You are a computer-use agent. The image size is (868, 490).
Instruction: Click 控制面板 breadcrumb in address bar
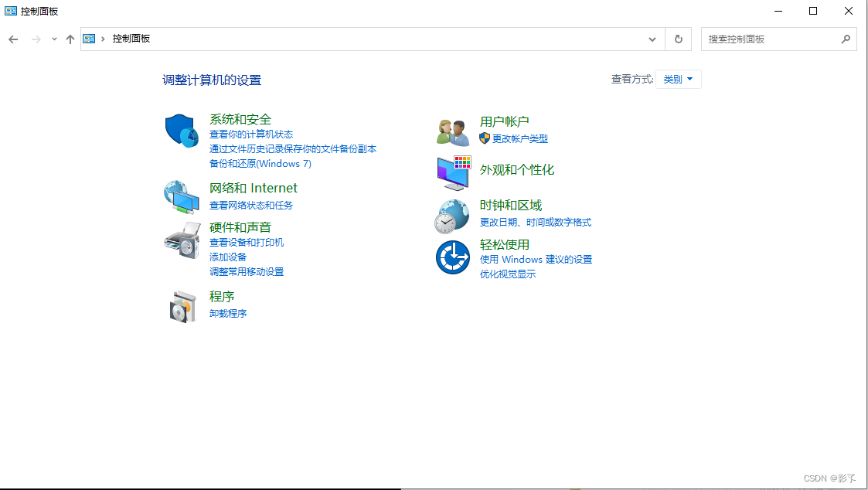pos(131,39)
